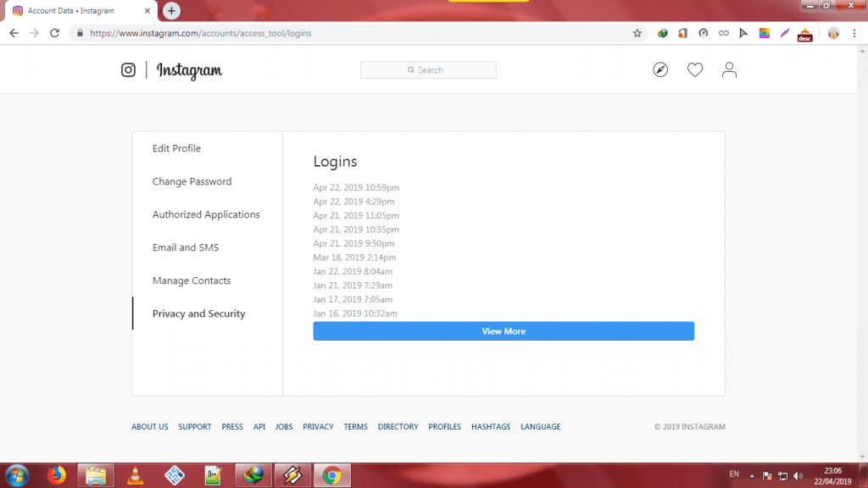This screenshot has width=868, height=488.
Task: Focus the Instagram search field
Action: click(x=428, y=69)
